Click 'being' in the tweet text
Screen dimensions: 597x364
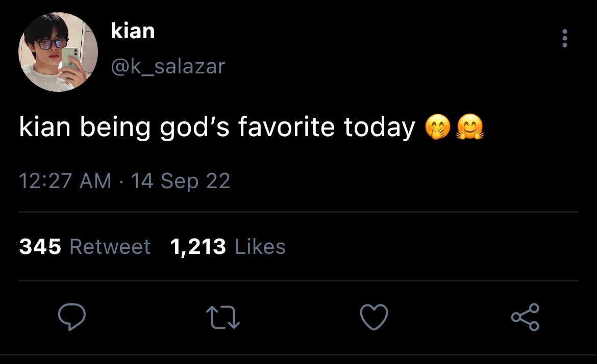[x=115, y=128]
